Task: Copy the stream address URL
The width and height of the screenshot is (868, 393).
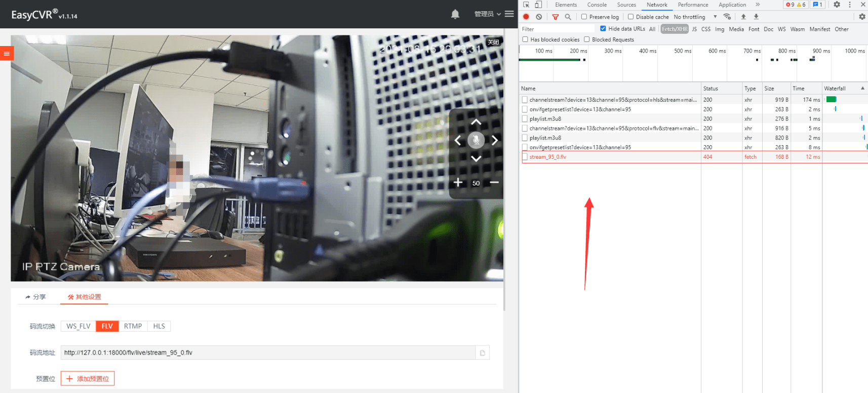Action: point(483,353)
